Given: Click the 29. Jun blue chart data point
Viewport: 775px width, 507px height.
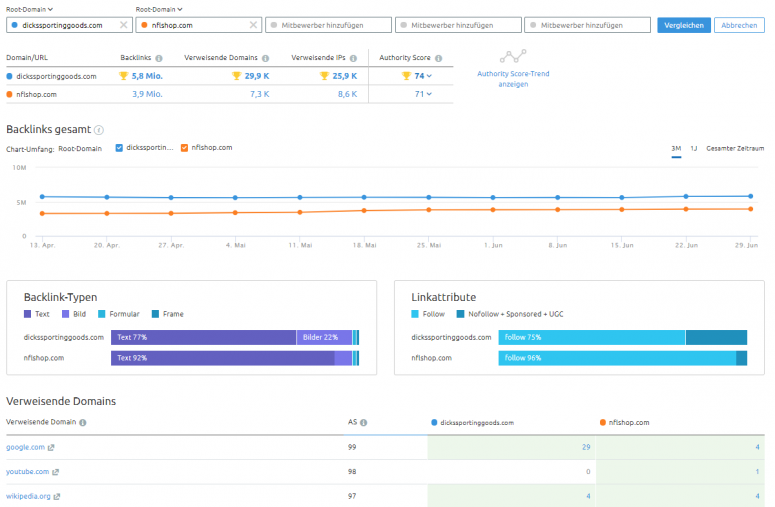Looking at the screenshot, I should pyautogui.click(x=750, y=196).
